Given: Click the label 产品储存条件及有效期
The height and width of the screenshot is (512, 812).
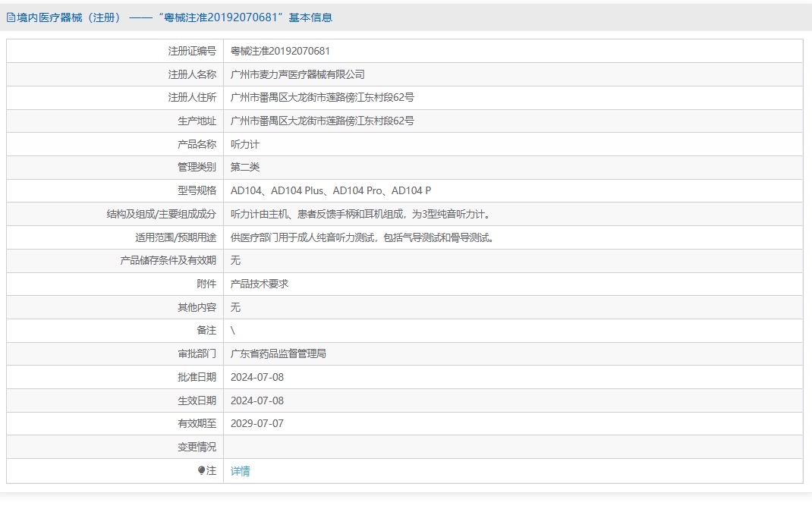Looking at the screenshot, I should [168, 260].
